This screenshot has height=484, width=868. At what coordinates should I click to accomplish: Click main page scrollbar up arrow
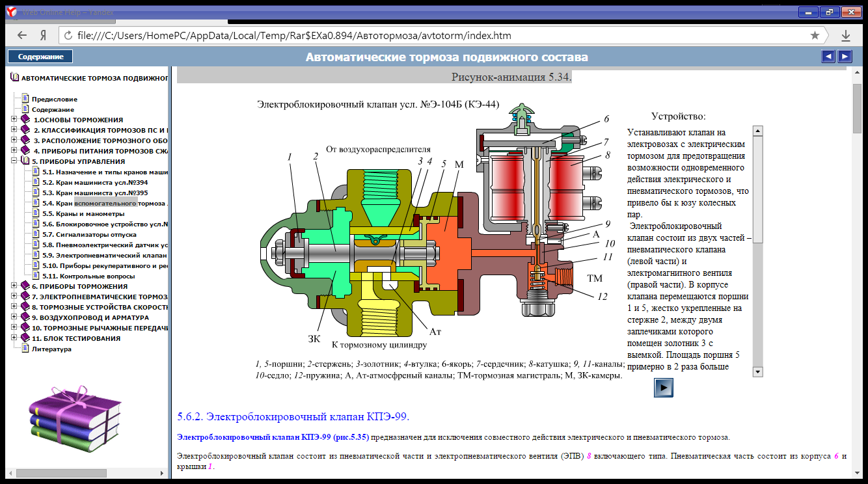857,71
